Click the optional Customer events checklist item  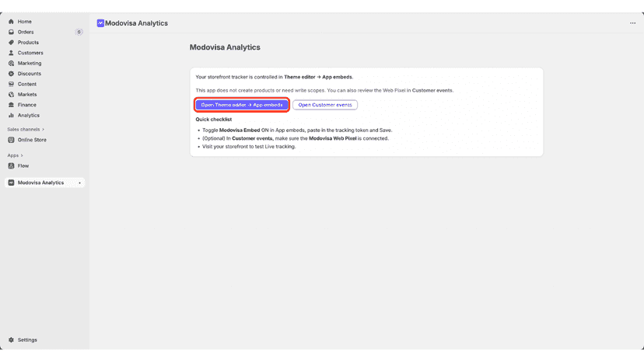pyautogui.click(x=296, y=138)
